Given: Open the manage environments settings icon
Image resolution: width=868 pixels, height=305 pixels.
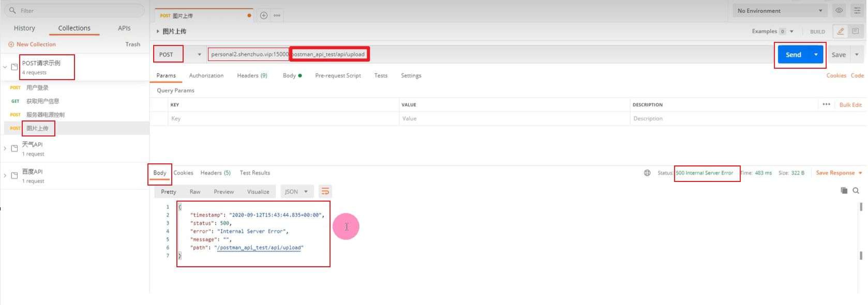Looking at the screenshot, I should click(857, 10).
